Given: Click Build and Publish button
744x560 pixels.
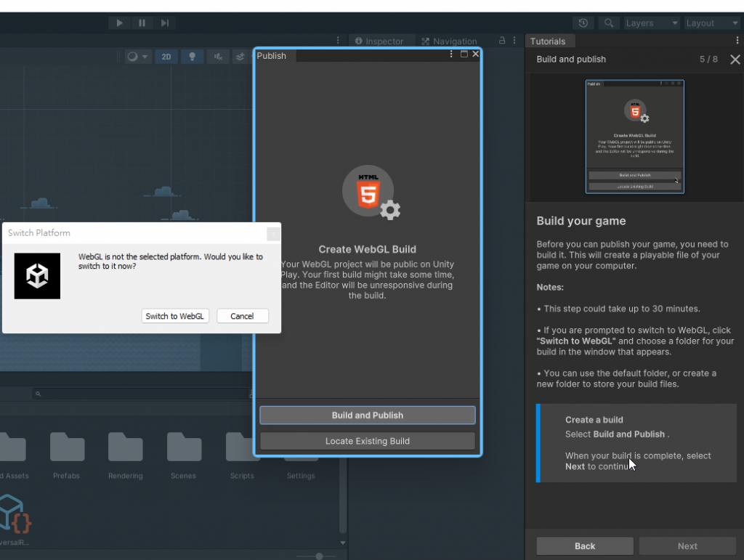Looking at the screenshot, I should [367, 415].
